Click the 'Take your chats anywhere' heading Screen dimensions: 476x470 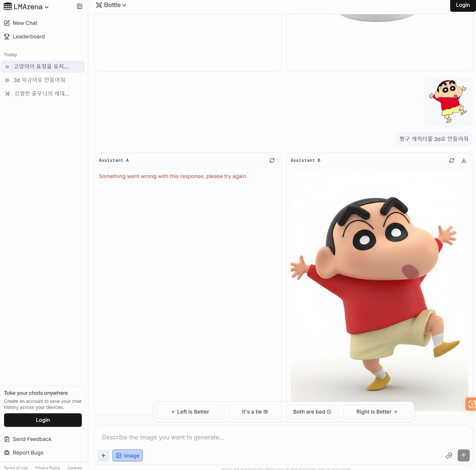coord(36,393)
